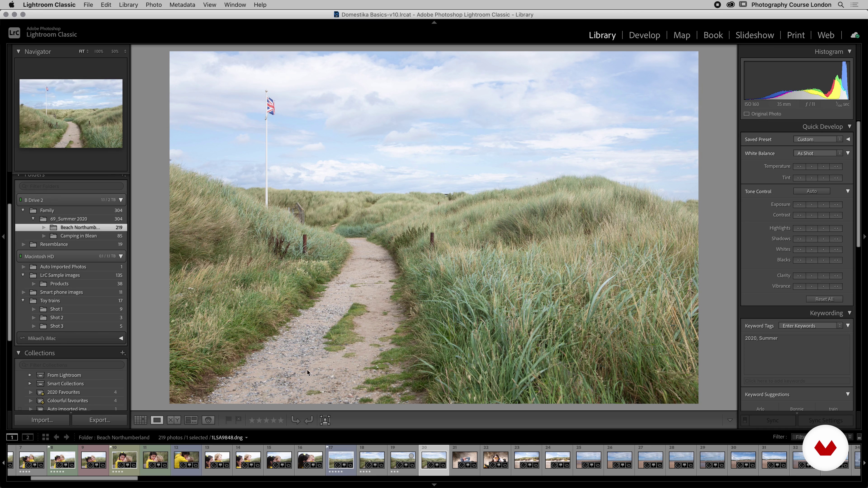Viewport: 868px width, 488px height.
Task: Collapse the Toy trains folder
Action: point(23,300)
